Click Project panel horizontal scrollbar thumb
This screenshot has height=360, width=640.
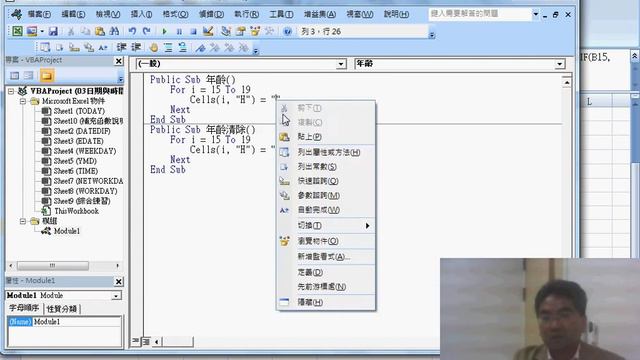(x=53, y=266)
